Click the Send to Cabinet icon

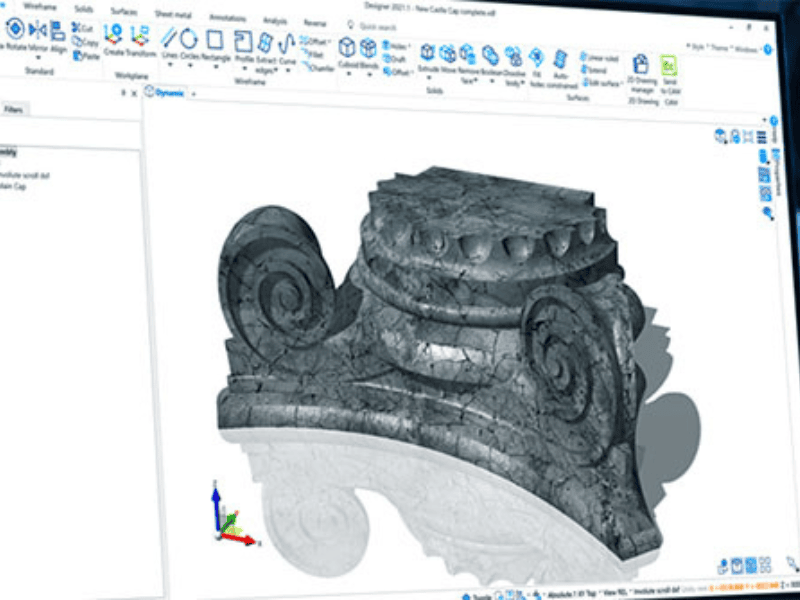[670, 67]
